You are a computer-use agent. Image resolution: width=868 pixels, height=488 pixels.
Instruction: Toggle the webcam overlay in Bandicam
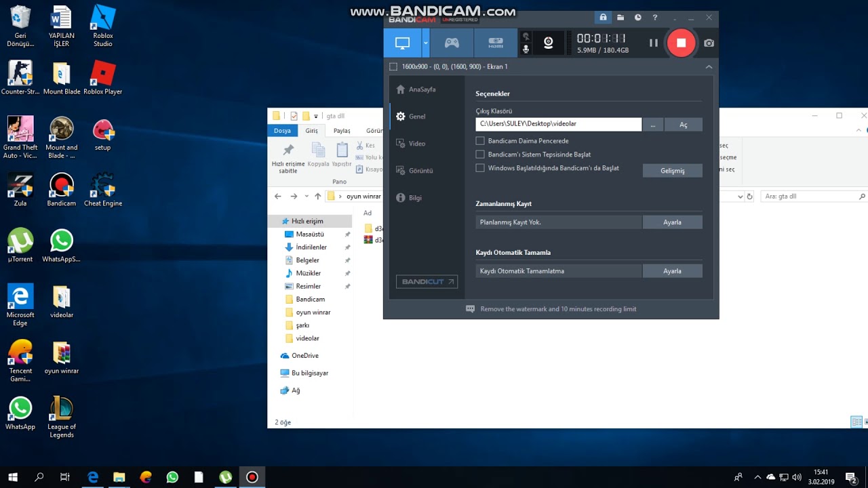click(x=548, y=43)
